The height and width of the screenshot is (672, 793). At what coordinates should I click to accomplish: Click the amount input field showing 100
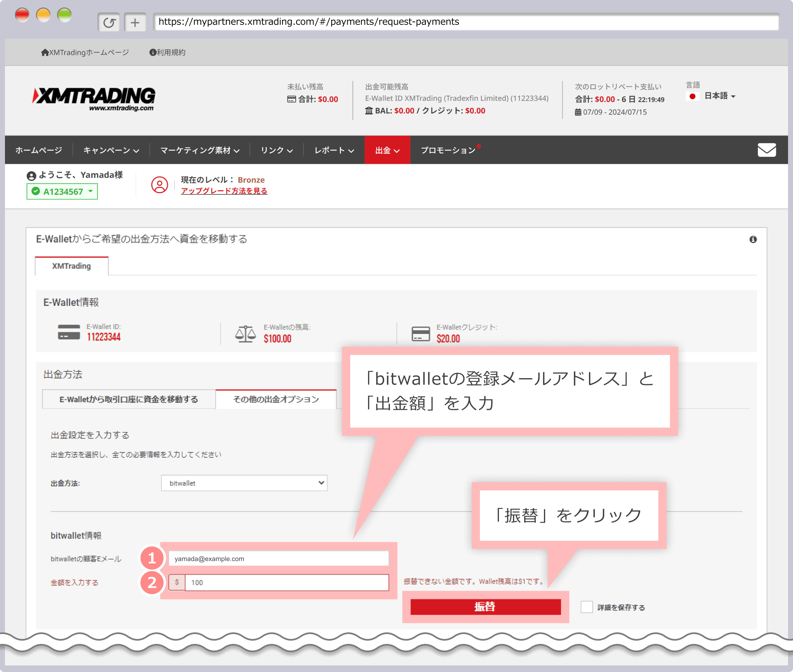tap(287, 582)
